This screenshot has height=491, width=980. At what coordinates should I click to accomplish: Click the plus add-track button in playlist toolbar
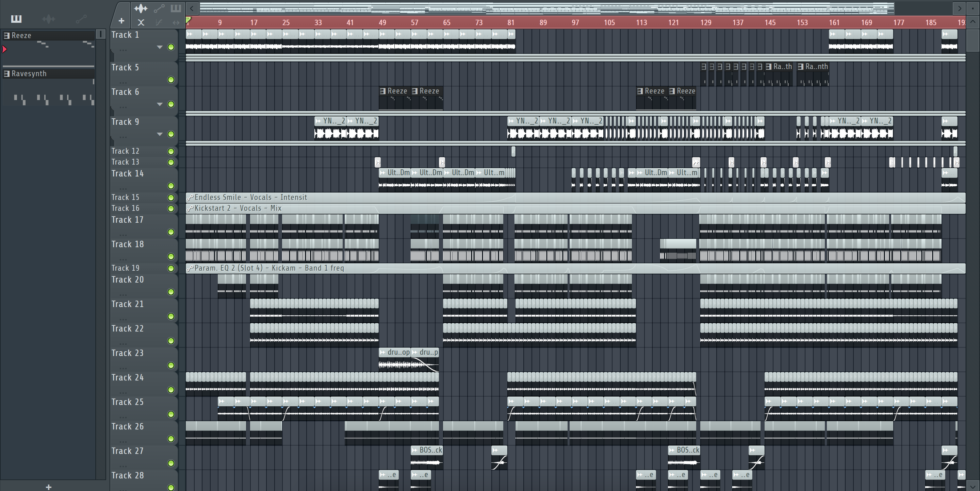click(121, 21)
